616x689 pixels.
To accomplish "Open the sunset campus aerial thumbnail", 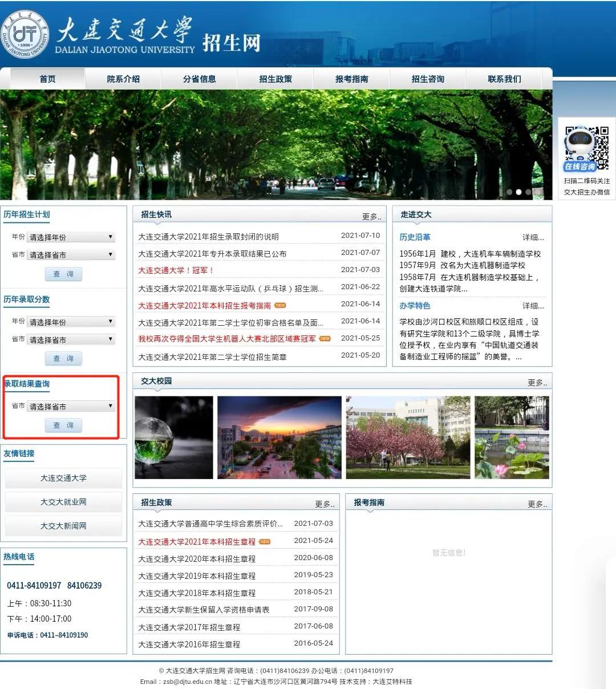I will 279,437.
